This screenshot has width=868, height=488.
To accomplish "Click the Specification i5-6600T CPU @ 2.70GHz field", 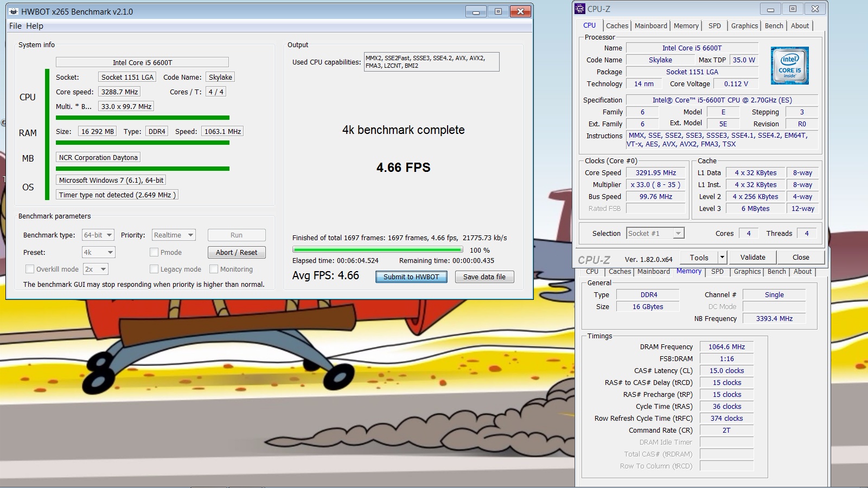I will click(x=722, y=100).
